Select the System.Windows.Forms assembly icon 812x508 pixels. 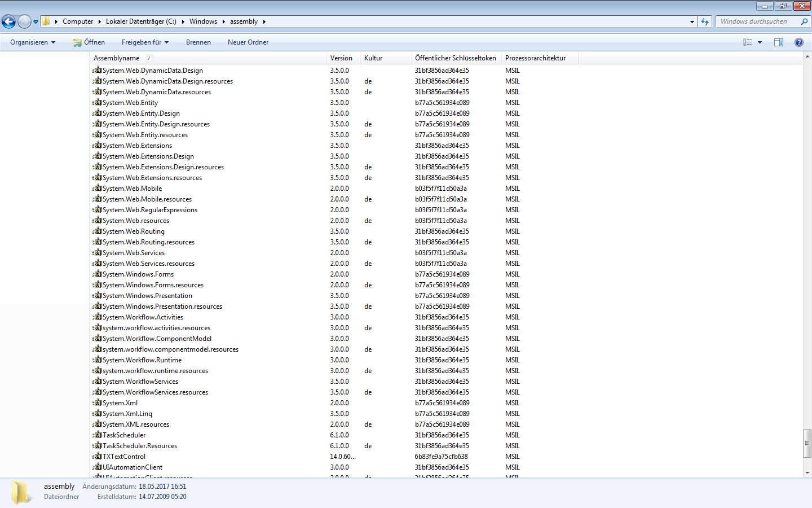point(97,274)
